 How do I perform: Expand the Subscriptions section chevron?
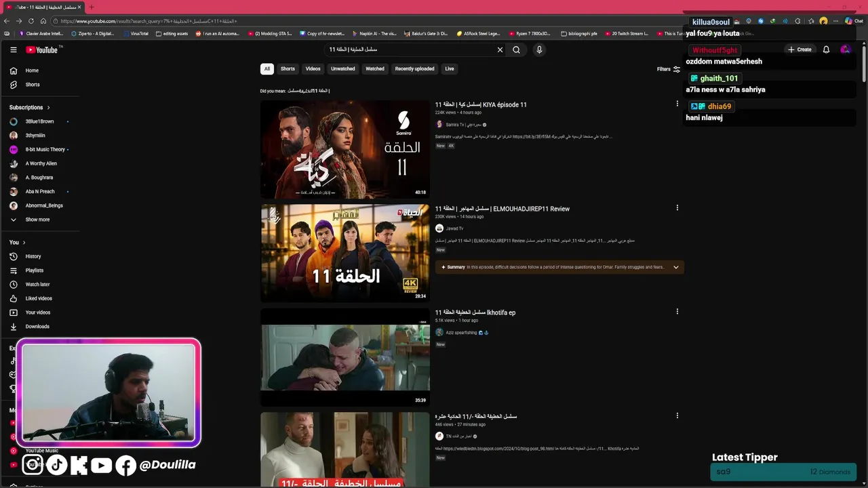point(48,108)
